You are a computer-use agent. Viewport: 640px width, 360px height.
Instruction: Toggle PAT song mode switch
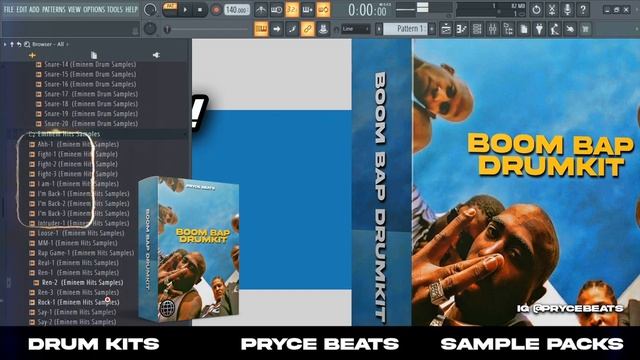[170, 9]
